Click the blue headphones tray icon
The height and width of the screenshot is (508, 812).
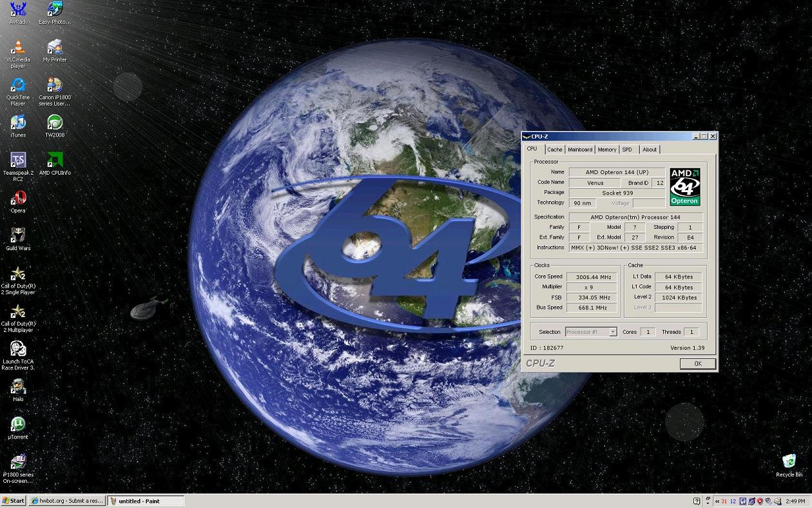(742, 501)
